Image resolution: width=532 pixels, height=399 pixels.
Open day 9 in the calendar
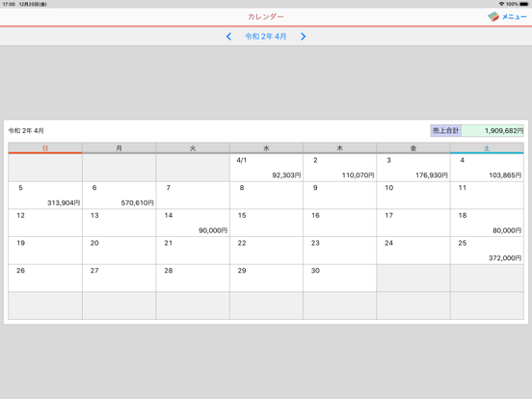339,195
